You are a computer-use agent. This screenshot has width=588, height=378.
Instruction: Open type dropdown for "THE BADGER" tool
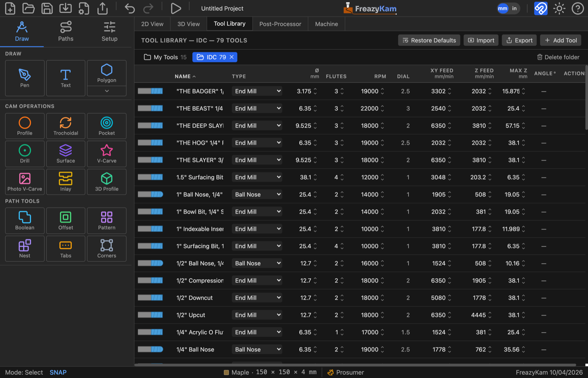click(257, 91)
